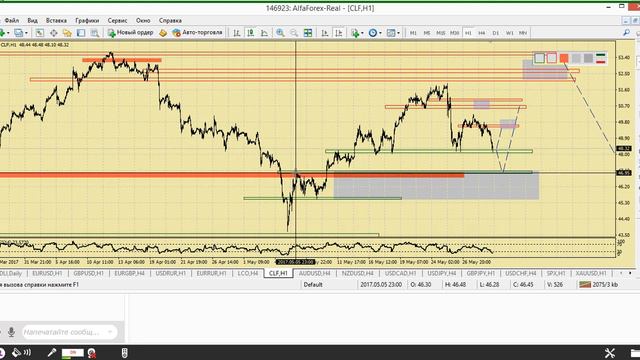Open the Market Watch toolbar icon

point(40,33)
